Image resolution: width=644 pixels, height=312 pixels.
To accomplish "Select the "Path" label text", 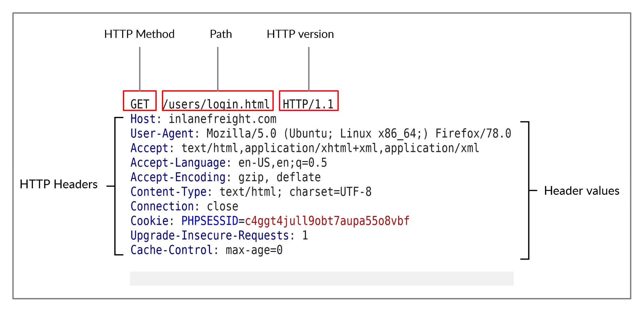I will click(221, 34).
